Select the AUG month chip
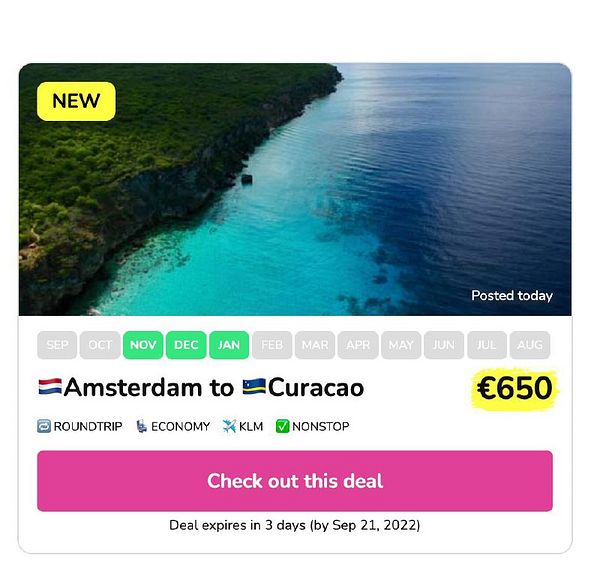The height and width of the screenshot is (583, 600). [x=530, y=345]
